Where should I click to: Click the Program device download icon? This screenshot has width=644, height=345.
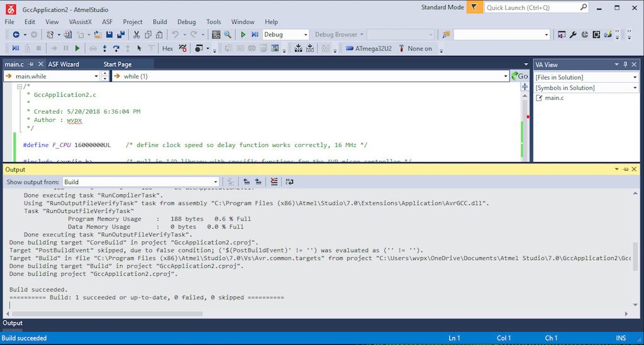tap(299, 48)
